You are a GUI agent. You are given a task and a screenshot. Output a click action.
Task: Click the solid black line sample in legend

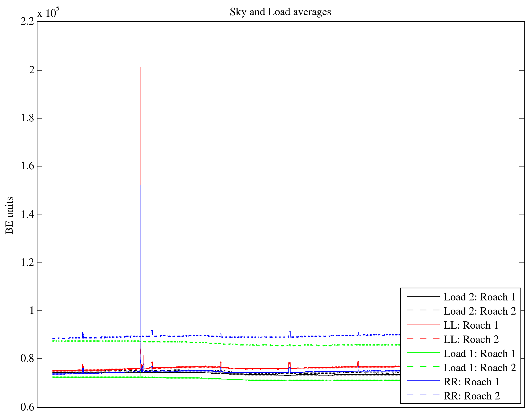click(423, 297)
